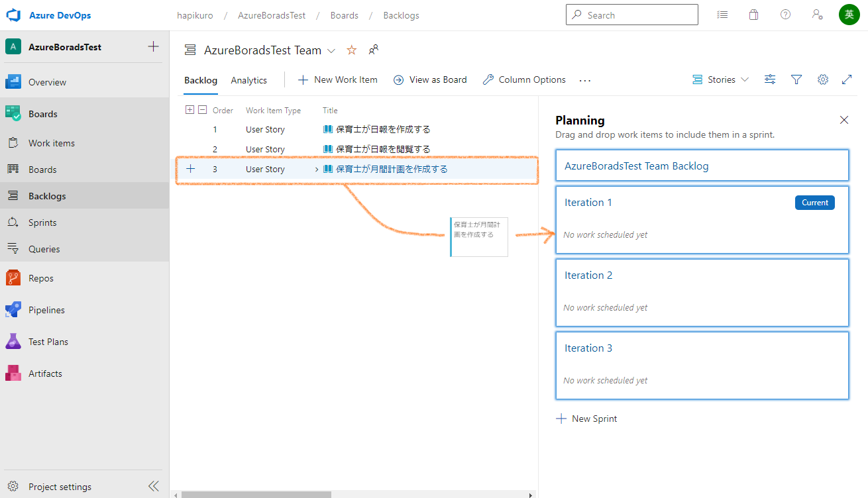Open story 保育士が日報を閲覧する
This screenshot has width=868, height=498.
pos(383,150)
